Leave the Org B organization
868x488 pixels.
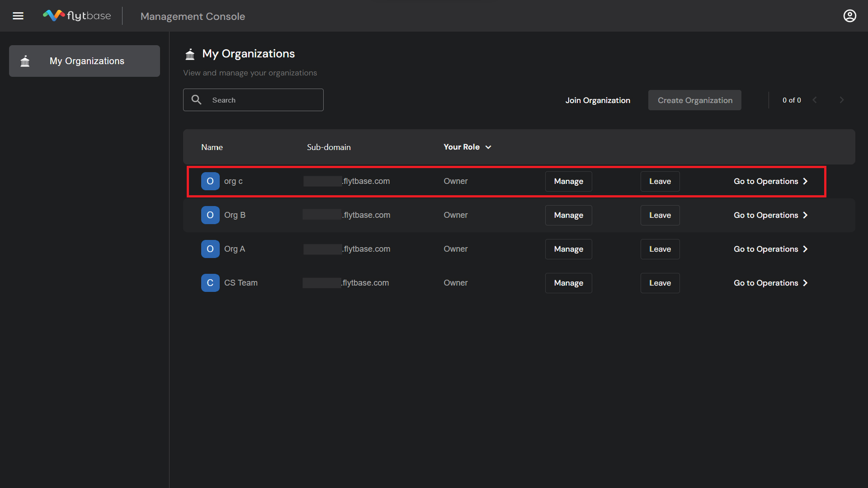coord(660,215)
